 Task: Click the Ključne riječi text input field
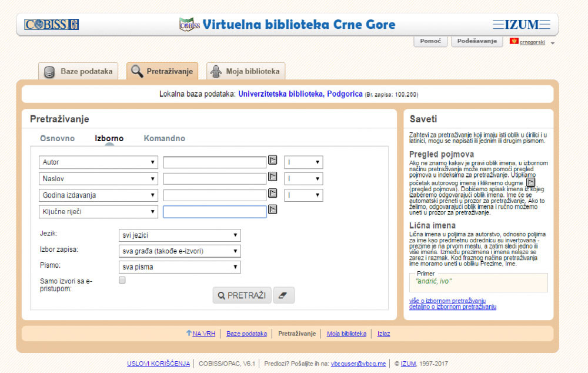[215, 212]
